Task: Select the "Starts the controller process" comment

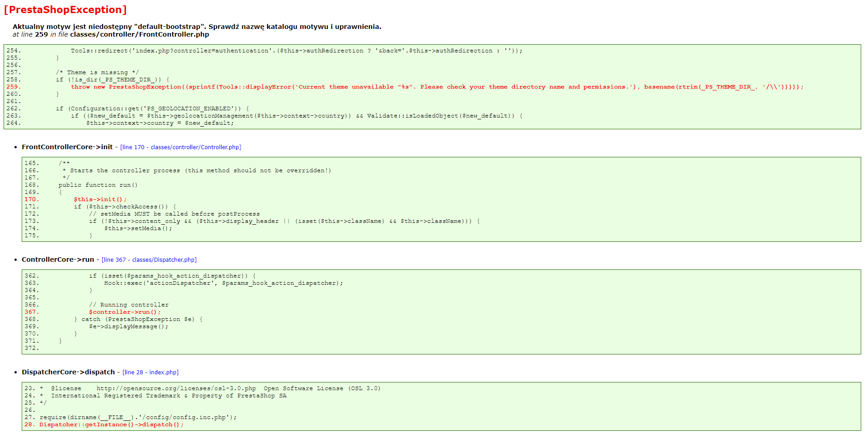Action: pos(197,170)
